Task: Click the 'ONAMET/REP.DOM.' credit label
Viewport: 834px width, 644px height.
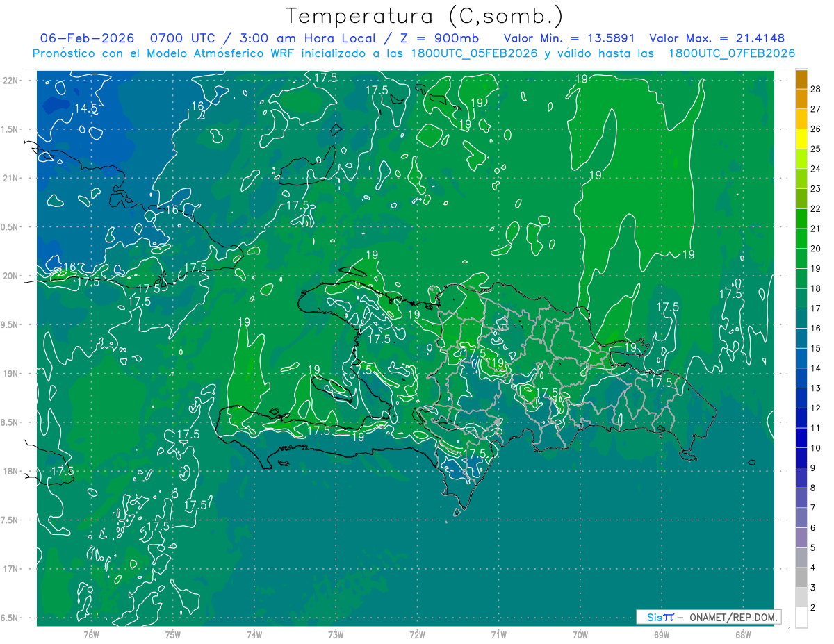Action: [x=734, y=617]
